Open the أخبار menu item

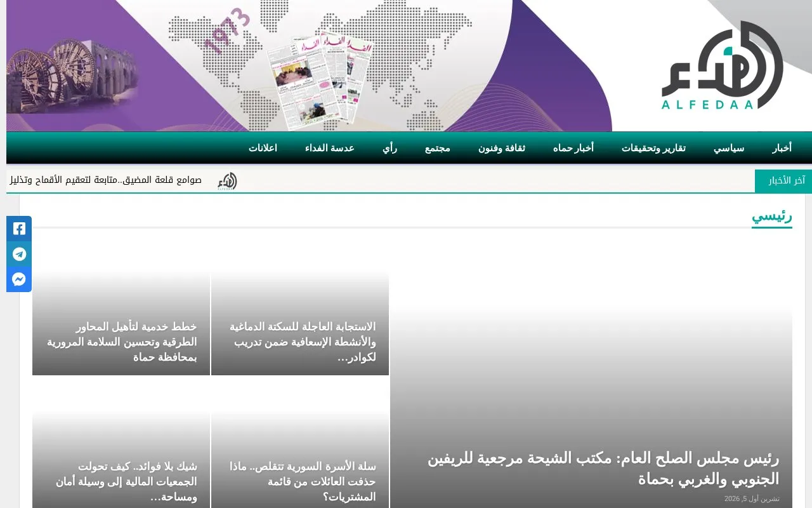(x=782, y=148)
